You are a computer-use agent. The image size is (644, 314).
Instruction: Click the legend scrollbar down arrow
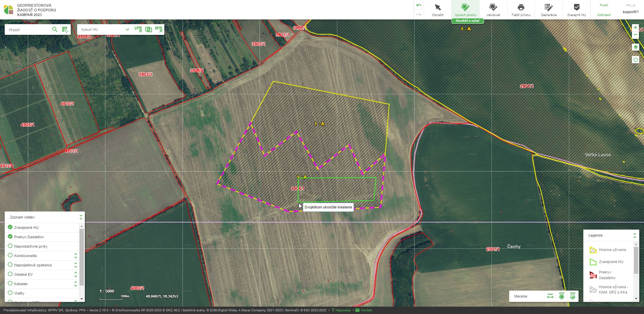pyautogui.click(x=636, y=298)
